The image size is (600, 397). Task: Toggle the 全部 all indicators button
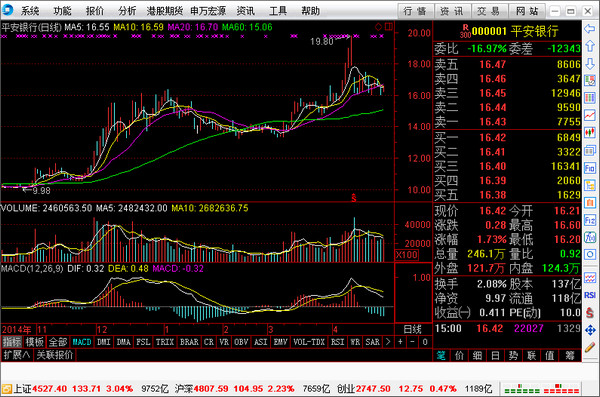click(x=58, y=342)
